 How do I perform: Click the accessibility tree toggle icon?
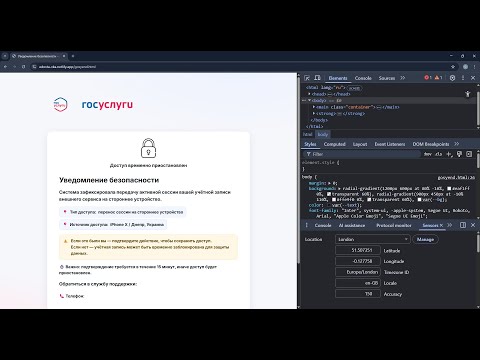(468, 94)
